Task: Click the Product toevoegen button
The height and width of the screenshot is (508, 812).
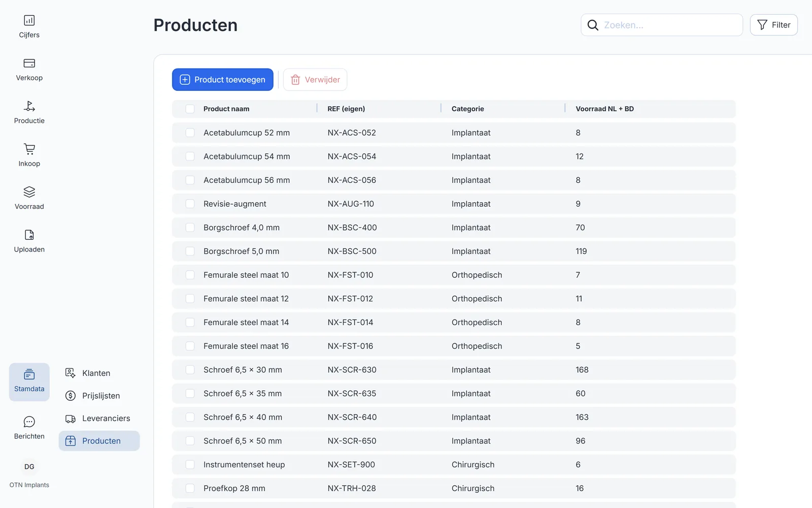Action: click(223, 80)
